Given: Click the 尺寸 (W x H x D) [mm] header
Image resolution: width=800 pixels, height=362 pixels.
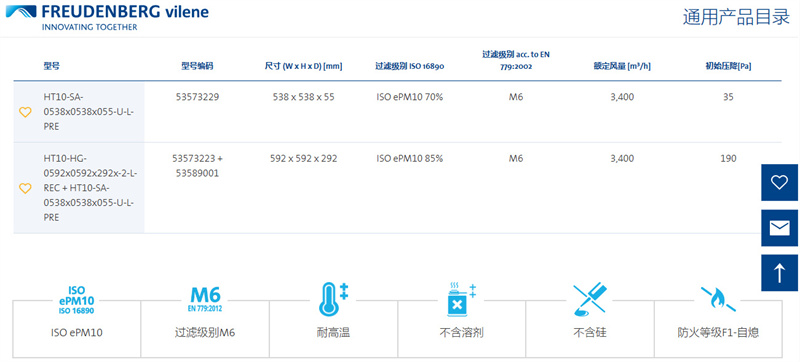Looking at the screenshot, I should tap(304, 66).
